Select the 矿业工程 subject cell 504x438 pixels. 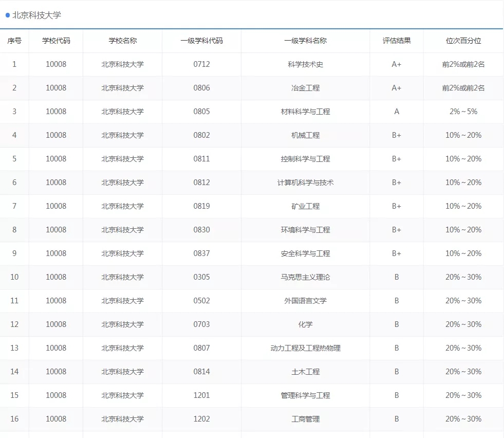coord(305,206)
